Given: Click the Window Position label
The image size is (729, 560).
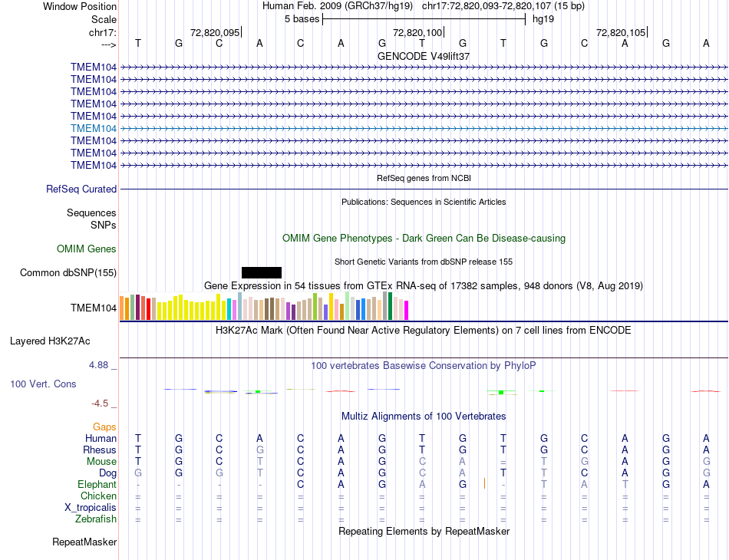Looking at the screenshot, I should 80,6.
